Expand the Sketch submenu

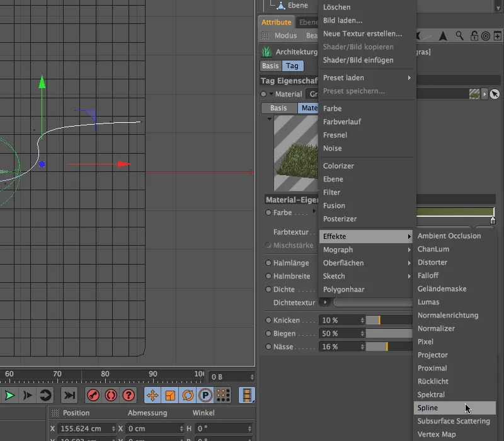point(367,276)
